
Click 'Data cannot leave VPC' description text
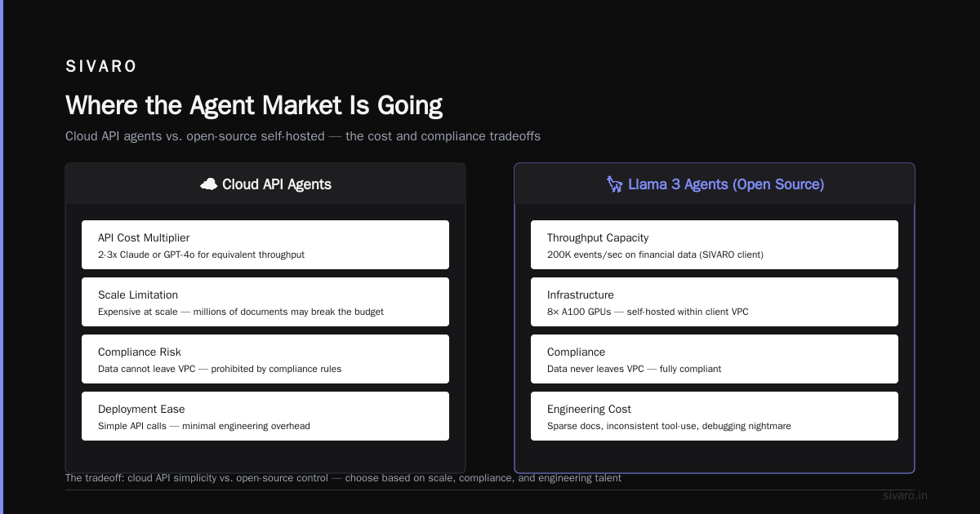click(x=220, y=369)
